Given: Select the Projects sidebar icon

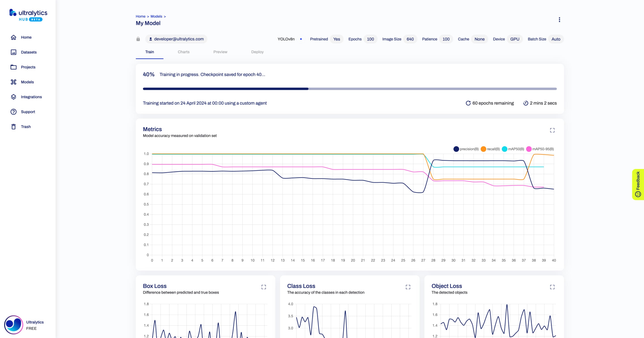Looking at the screenshot, I should (x=13, y=67).
